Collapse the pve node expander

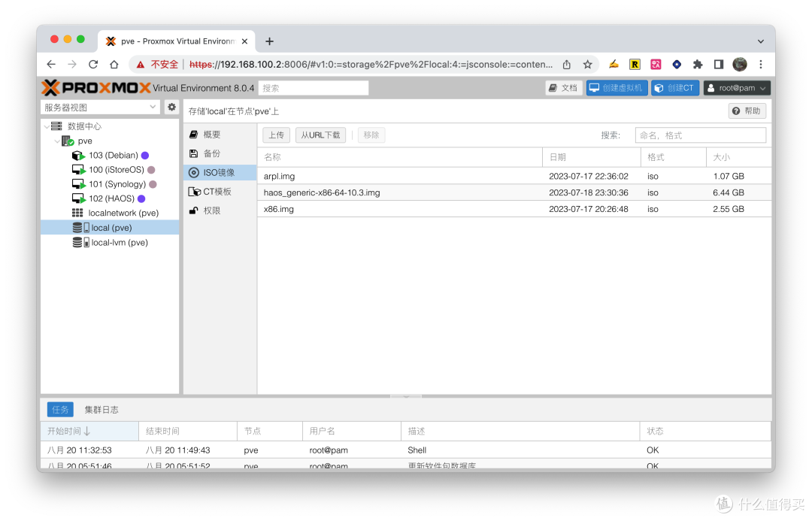point(57,141)
